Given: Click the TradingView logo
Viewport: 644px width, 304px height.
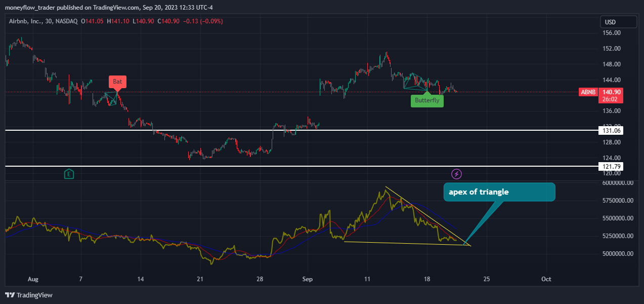Looking at the screenshot, I should pos(29,295).
